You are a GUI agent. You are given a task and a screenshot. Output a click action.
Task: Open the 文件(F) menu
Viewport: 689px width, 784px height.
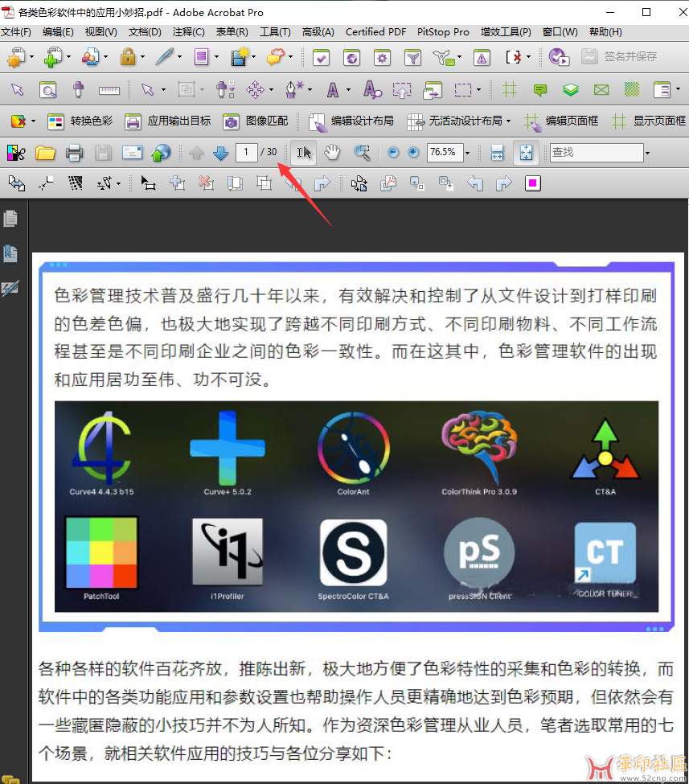coord(16,32)
